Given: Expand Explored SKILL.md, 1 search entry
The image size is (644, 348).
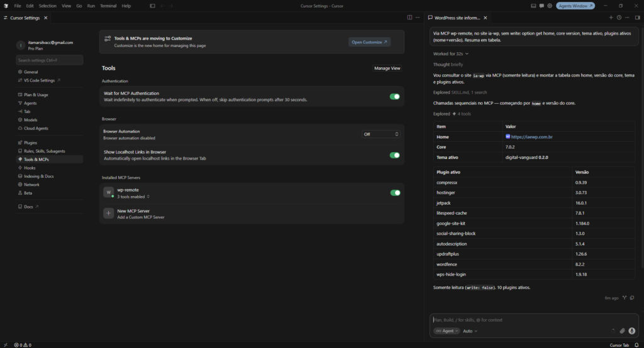Looking at the screenshot, I should point(460,92).
